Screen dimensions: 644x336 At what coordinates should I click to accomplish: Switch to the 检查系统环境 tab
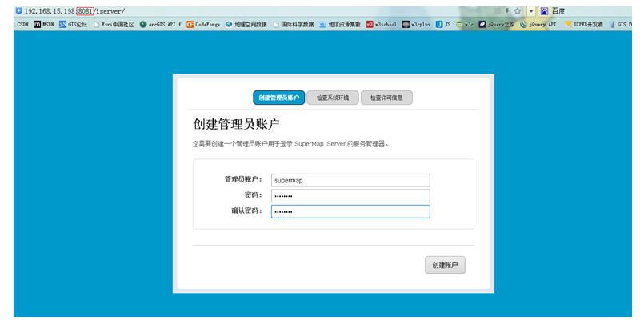coord(333,98)
